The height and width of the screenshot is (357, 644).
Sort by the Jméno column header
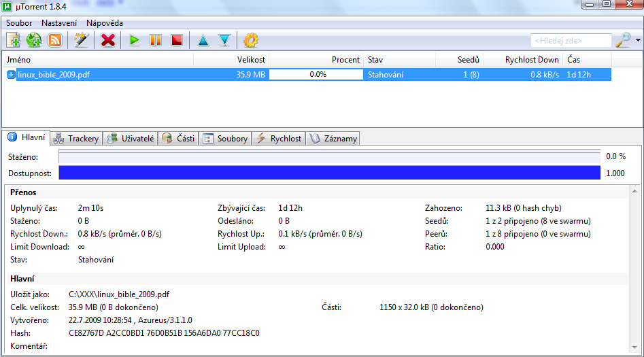pyautogui.click(x=98, y=60)
